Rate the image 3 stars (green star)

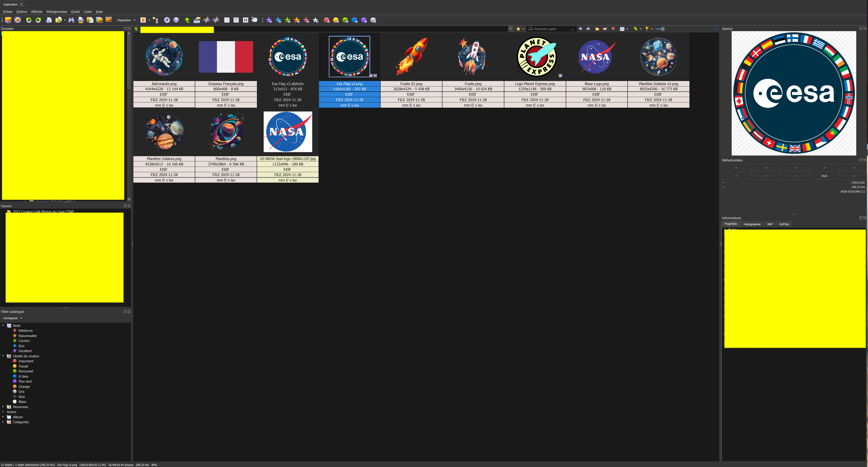coord(287,20)
